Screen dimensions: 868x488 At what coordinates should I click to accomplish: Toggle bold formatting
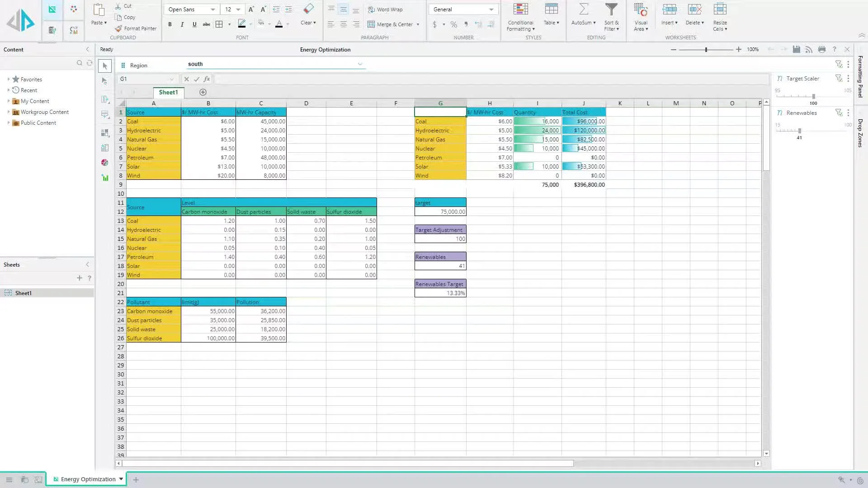170,24
